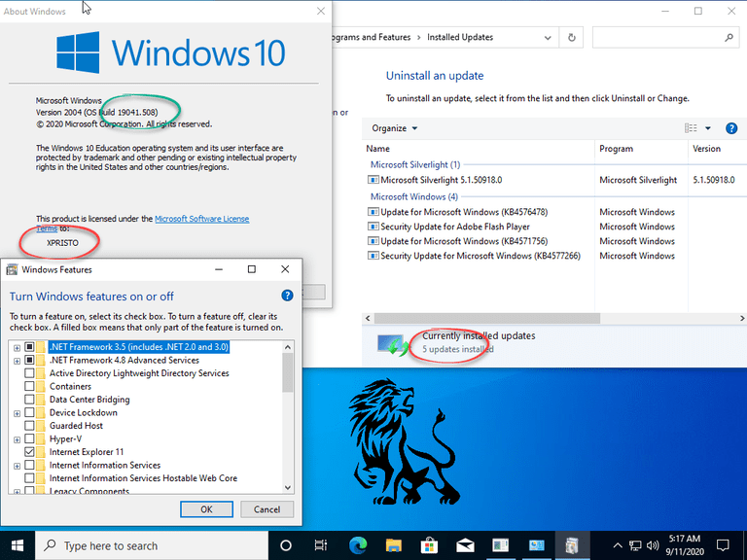The height and width of the screenshot is (560, 747).
Task: Open the address bar history dropdown
Action: [x=548, y=38]
